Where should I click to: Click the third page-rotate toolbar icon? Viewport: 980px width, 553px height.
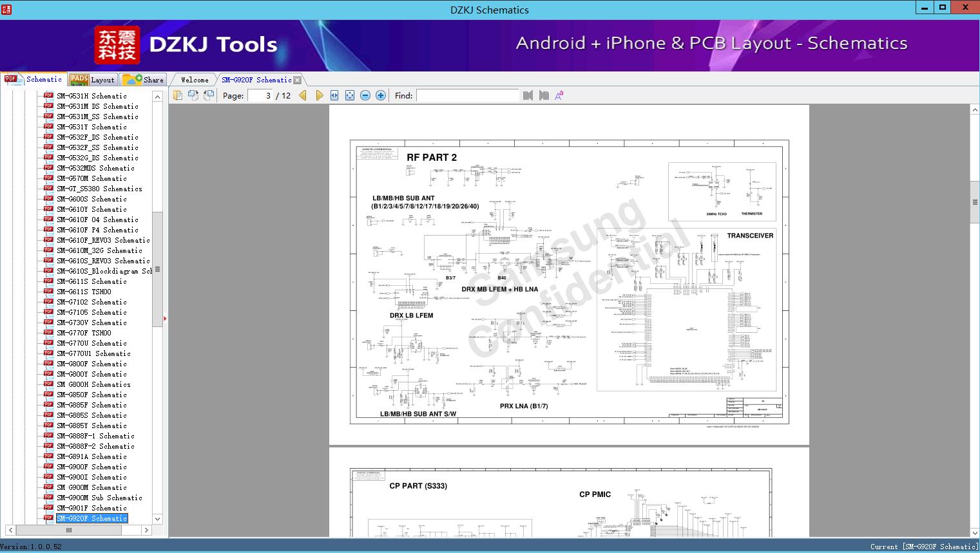pyautogui.click(x=209, y=95)
